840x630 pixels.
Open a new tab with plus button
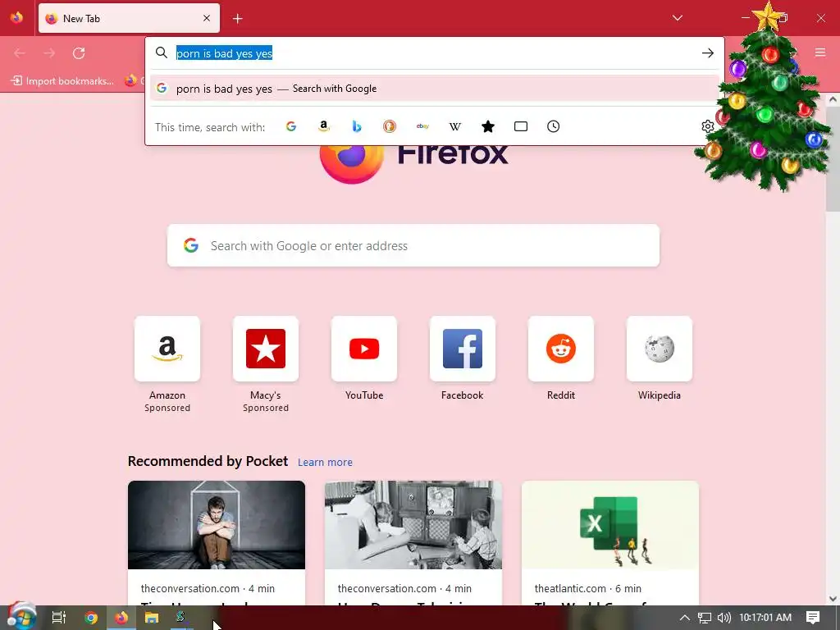point(238,19)
